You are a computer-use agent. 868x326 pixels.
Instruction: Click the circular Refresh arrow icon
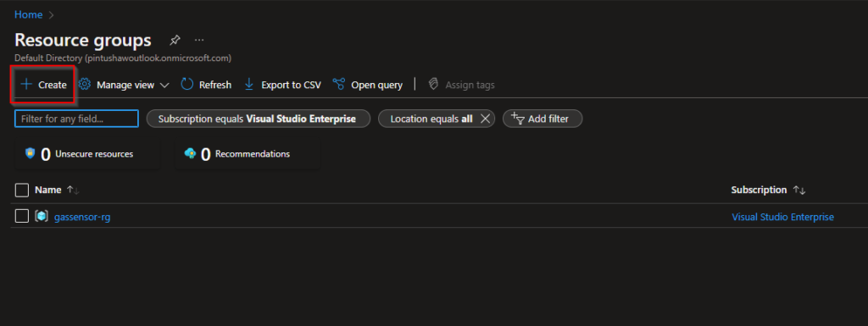[187, 85]
